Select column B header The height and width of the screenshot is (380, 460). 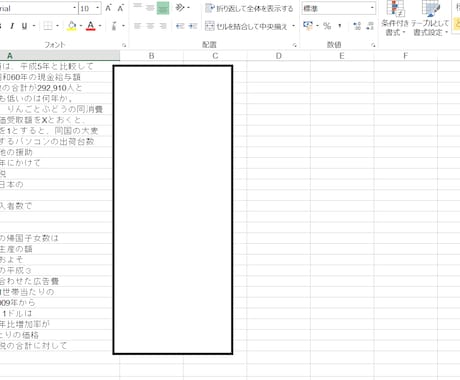pos(151,56)
